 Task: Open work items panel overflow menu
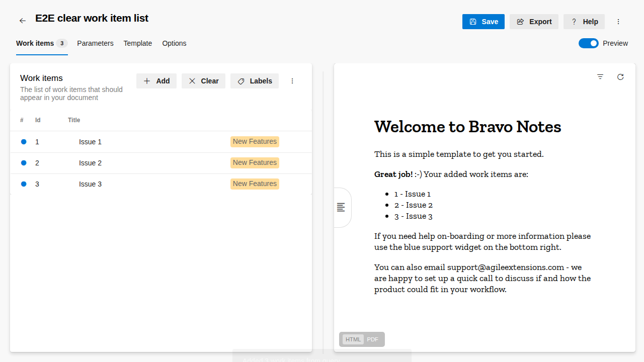pyautogui.click(x=292, y=81)
